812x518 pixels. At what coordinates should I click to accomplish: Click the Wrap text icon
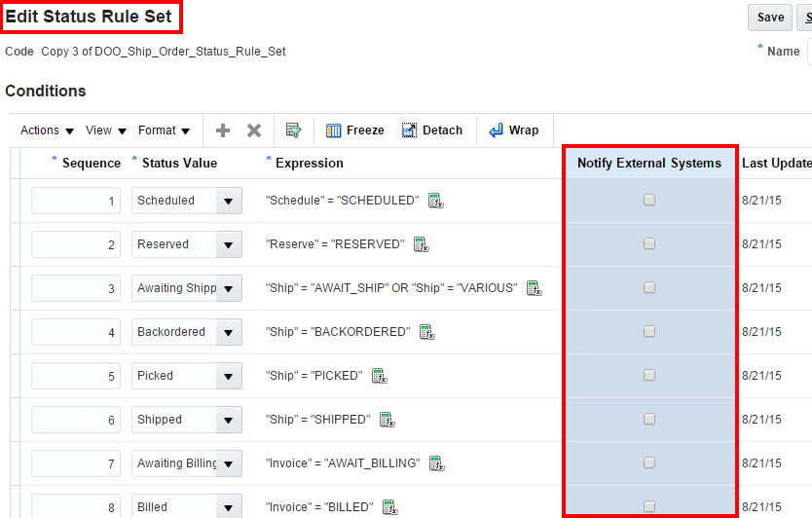pos(497,130)
